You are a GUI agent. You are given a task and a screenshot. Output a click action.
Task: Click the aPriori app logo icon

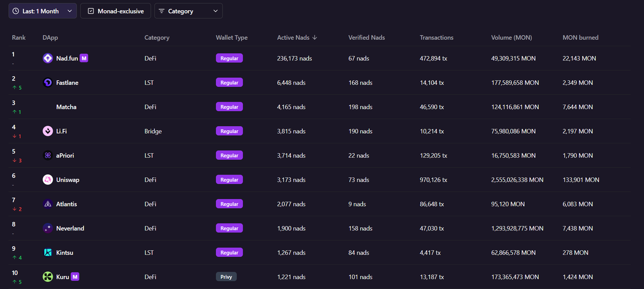48,155
